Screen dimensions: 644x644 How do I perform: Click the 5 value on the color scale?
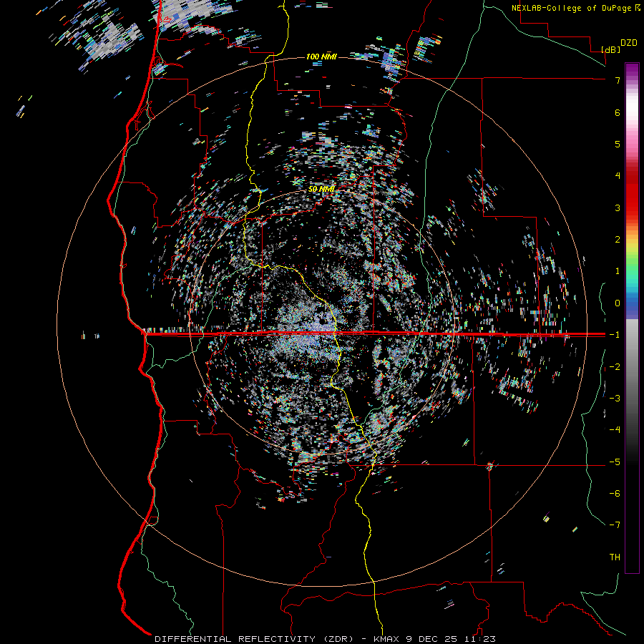point(618,144)
